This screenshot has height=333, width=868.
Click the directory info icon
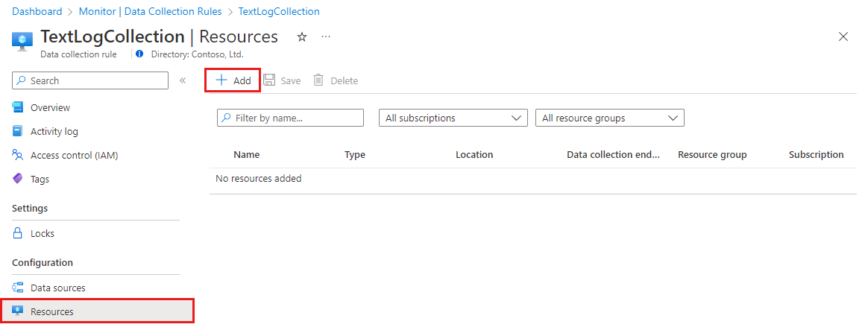point(140,54)
